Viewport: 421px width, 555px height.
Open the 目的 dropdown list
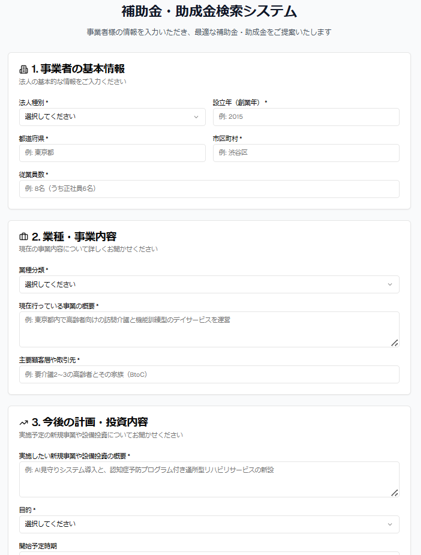click(209, 524)
